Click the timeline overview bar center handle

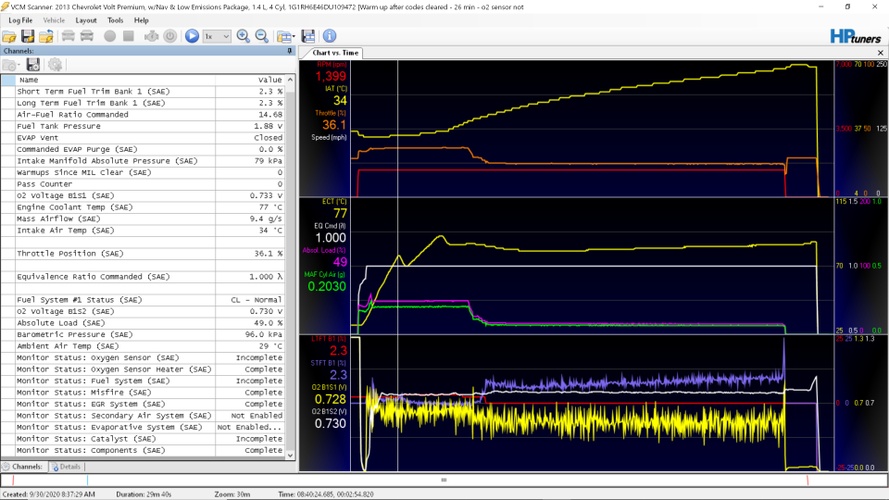444,480
